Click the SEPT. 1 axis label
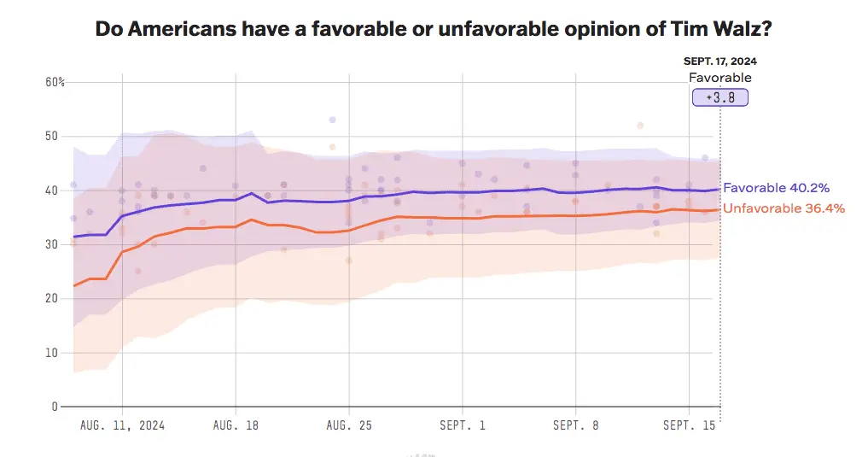This screenshot has height=457, width=868. coord(463,425)
